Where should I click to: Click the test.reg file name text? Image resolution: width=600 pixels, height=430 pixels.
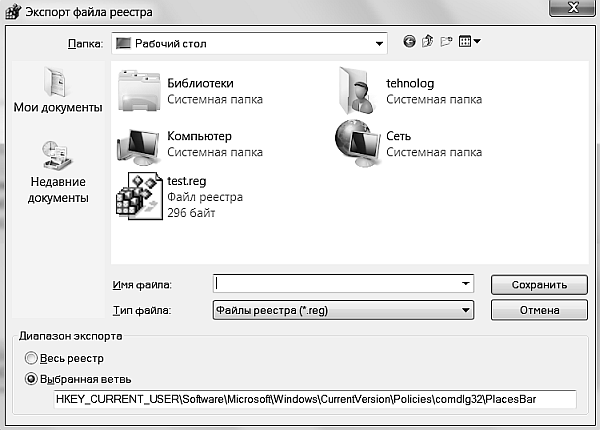coord(186,181)
